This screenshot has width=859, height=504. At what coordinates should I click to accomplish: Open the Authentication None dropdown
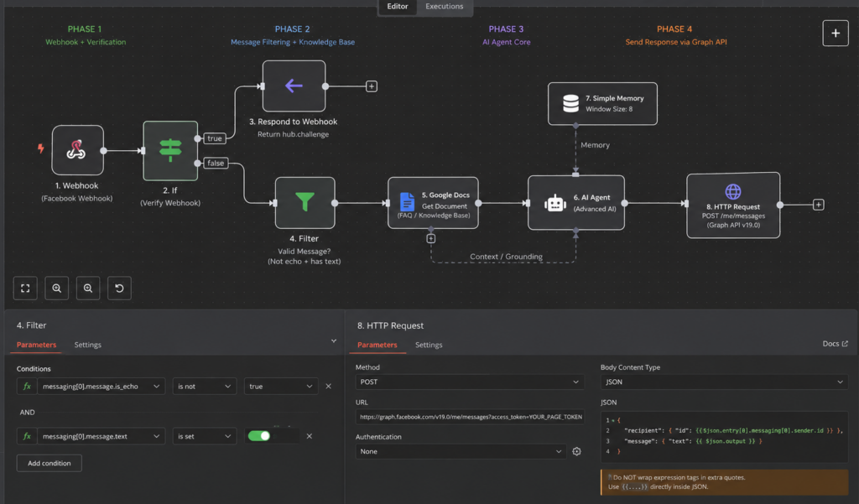[461, 451]
